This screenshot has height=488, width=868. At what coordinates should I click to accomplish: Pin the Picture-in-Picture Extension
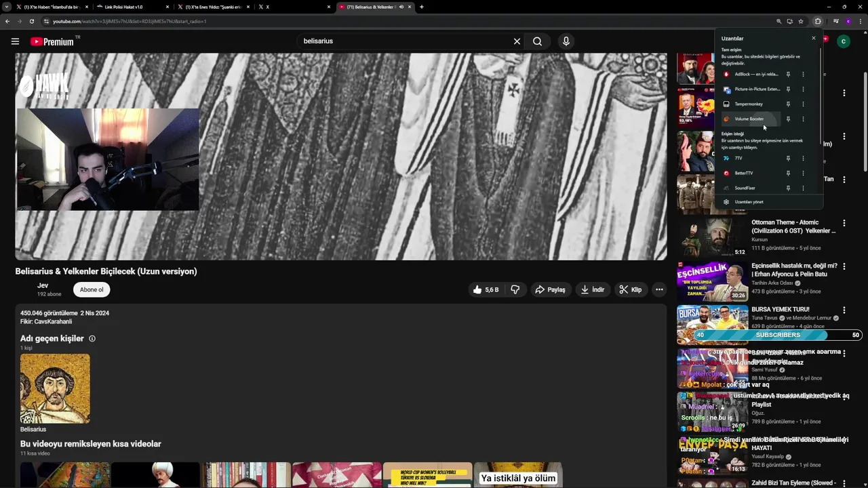point(788,89)
